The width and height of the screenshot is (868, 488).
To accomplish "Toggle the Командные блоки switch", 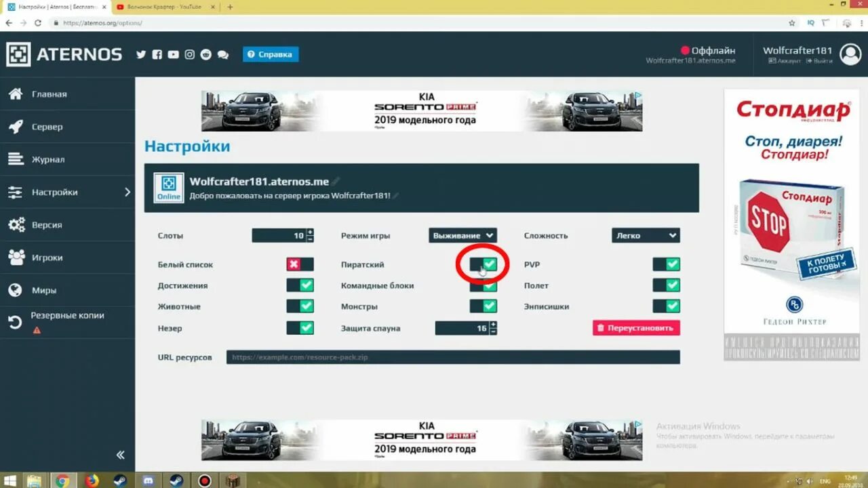I will pos(483,285).
